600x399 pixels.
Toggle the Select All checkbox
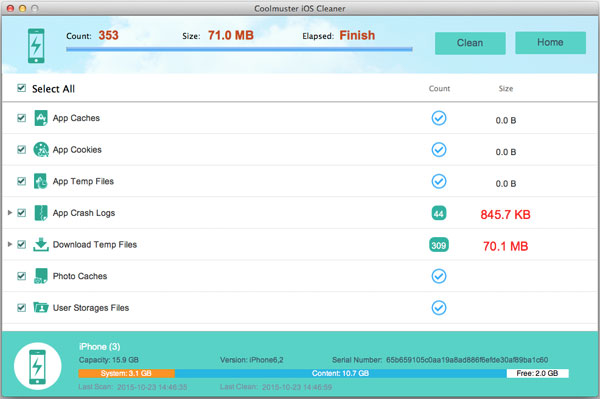[x=21, y=88]
